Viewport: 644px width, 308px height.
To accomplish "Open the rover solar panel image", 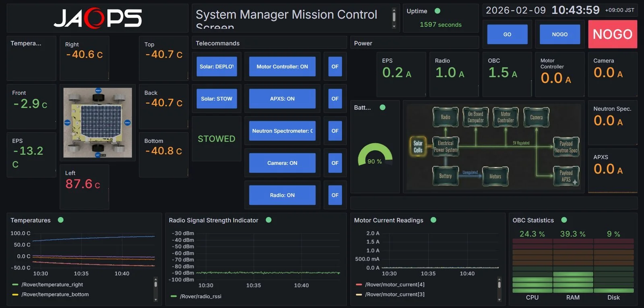I will 98,123.
